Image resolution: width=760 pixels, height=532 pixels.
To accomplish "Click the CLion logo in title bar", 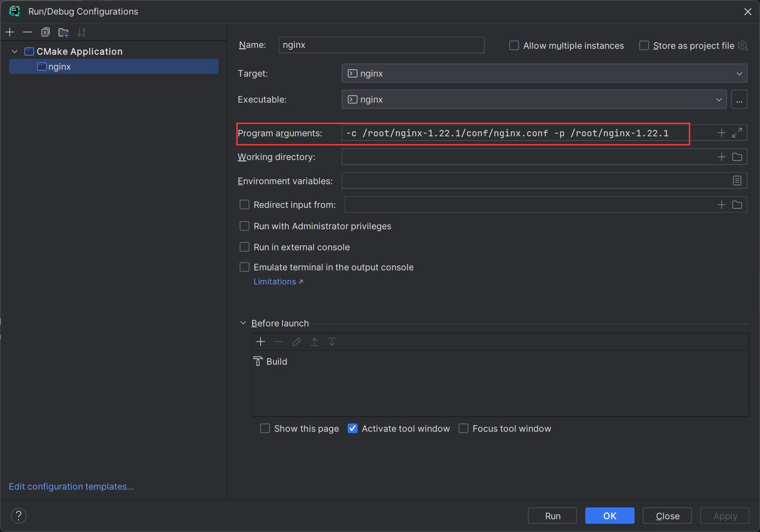I will coord(15,11).
